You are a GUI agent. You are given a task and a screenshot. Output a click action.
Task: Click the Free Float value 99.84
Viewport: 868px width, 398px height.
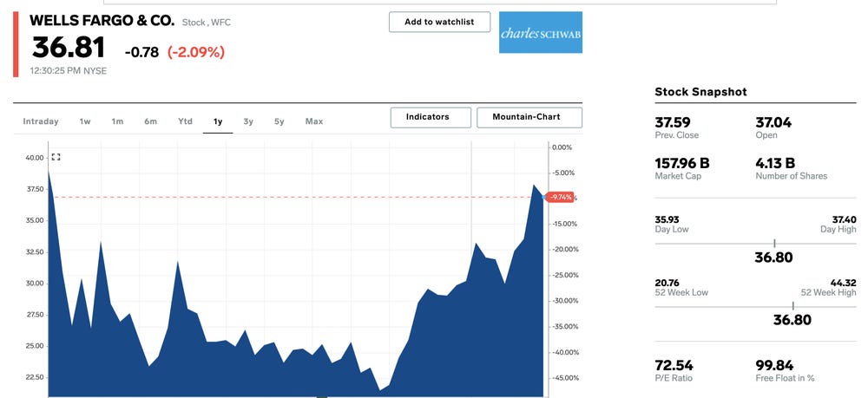pyautogui.click(x=774, y=365)
